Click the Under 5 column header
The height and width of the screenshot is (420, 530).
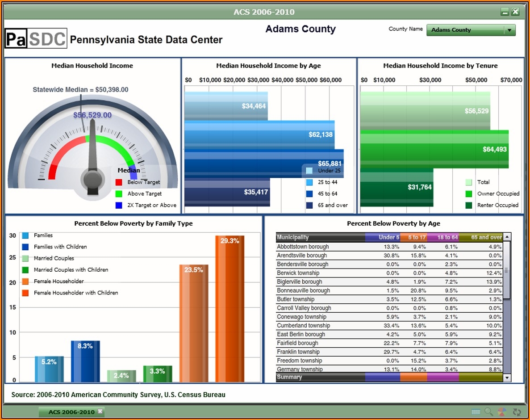[x=383, y=237]
